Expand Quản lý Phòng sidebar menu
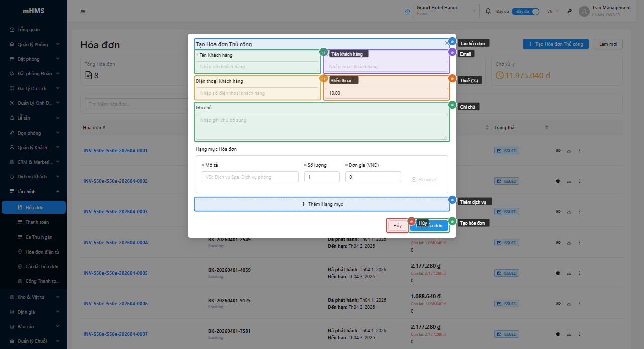The image size is (644, 349). point(33,44)
